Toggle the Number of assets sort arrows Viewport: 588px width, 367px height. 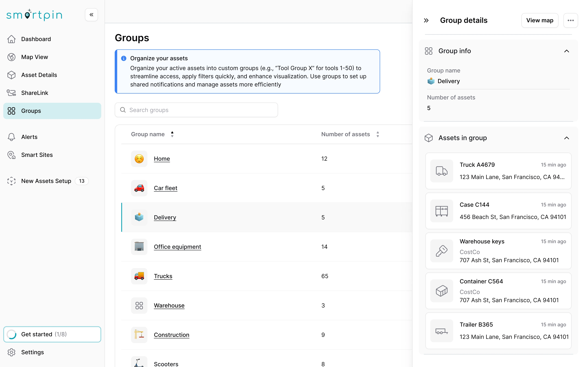[x=378, y=134]
